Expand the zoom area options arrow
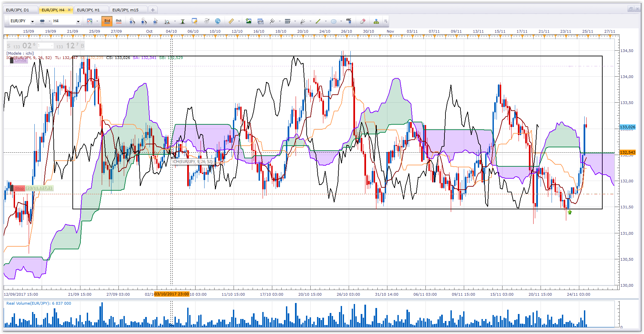 [175, 21]
